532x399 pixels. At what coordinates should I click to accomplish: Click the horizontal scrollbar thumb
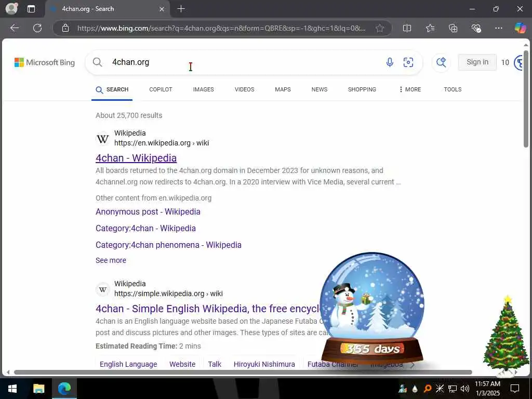coord(243,372)
